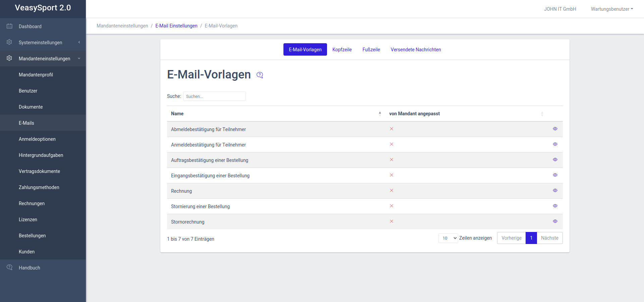Screen dimensions: 644x302
Task: Click the Dashboard calendar icon in sidebar
Action: tap(9, 26)
